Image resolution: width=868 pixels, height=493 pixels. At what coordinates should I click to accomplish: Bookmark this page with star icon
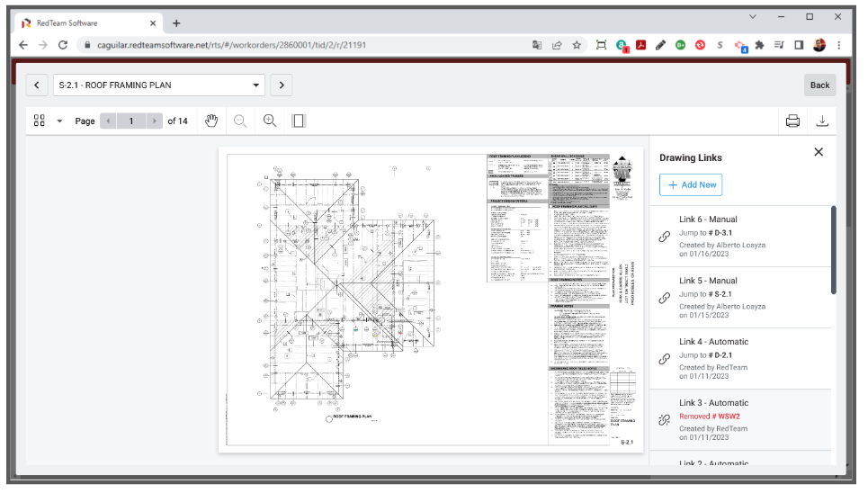(577, 44)
